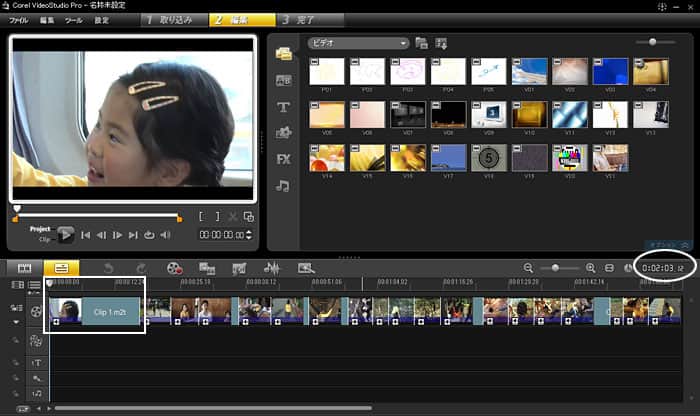This screenshot has width=700, height=416.
Task: Set mark-in with the left bracket
Action: pos(202,216)
